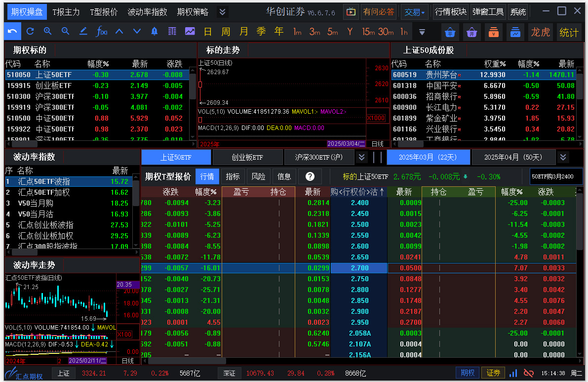Click the screen capture icon in title bar
The height and width of the screenshot is (382, 588).
coord(351,12)
